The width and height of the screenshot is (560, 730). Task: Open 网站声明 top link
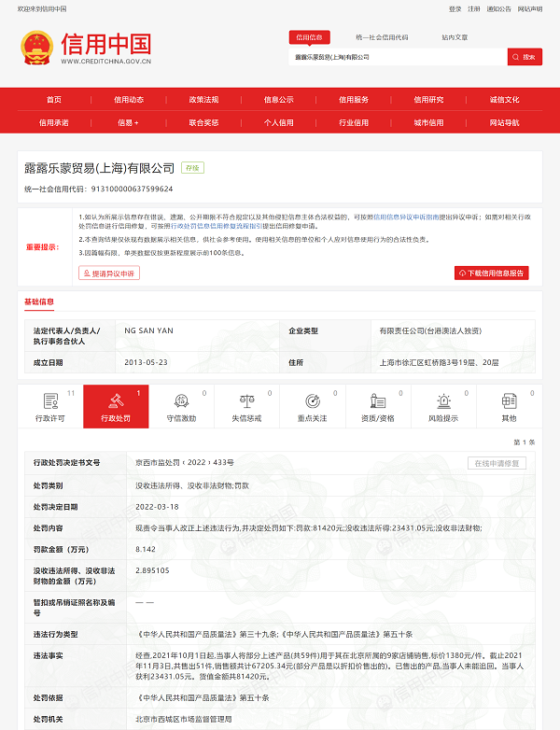[530, 8]
